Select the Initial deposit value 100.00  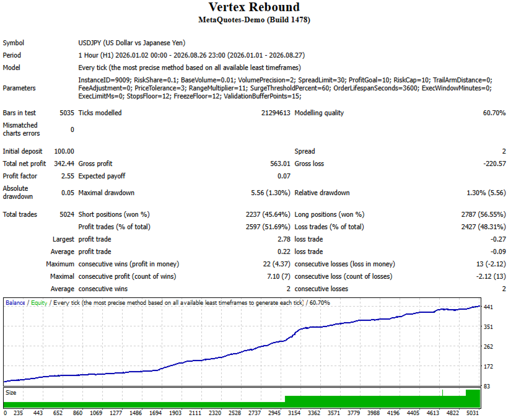(64, 151)
